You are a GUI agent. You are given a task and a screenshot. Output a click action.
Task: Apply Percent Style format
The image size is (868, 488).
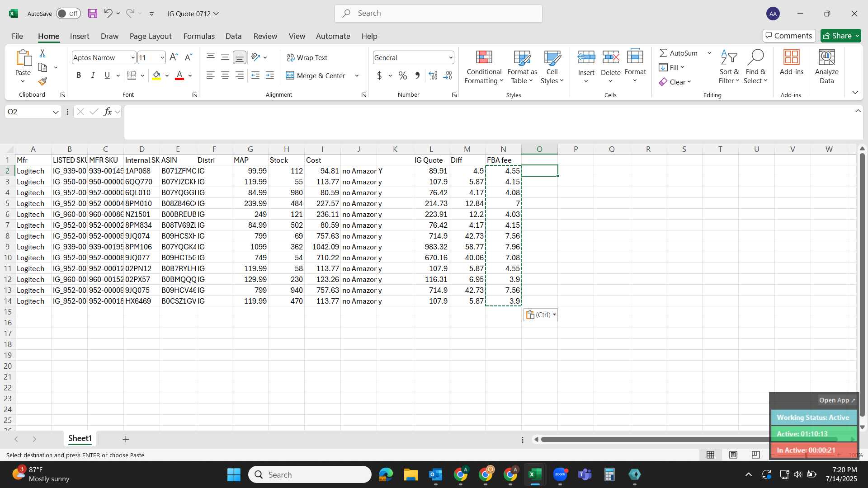click(403, 75)
